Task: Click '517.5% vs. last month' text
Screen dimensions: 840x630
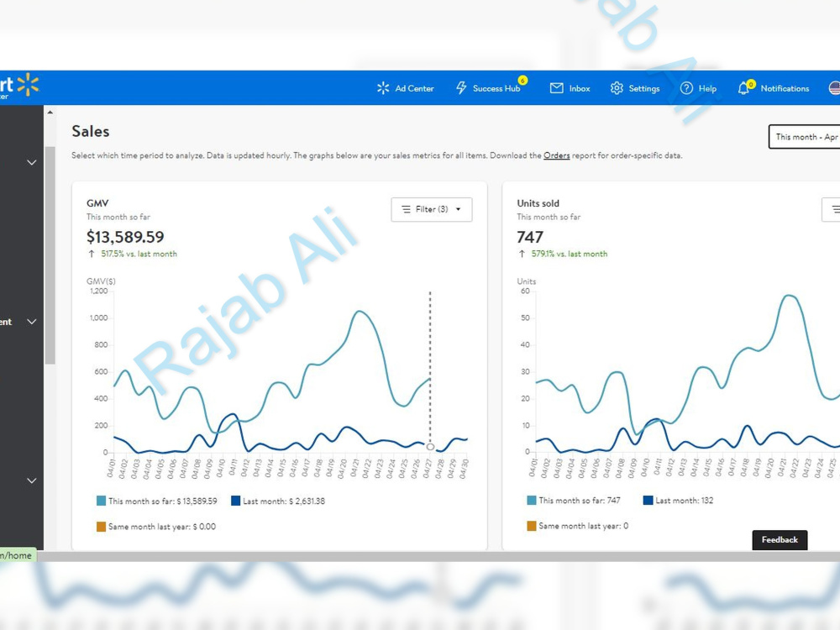Action: pos(139,254)
